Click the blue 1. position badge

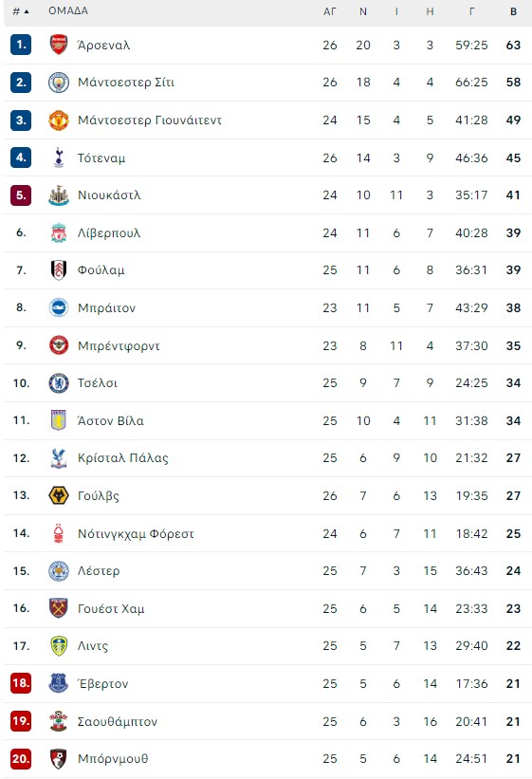click(x=21, y=45)
